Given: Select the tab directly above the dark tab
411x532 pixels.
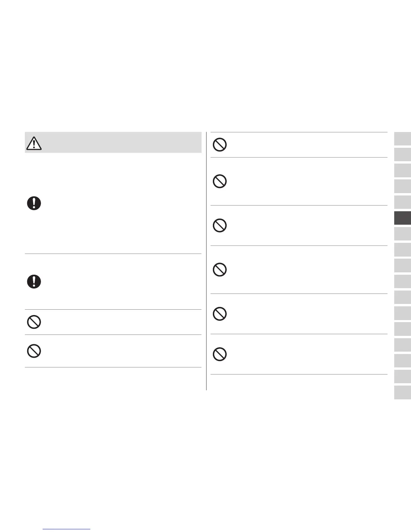Looking at the screenshot, I should pos(403,202).
